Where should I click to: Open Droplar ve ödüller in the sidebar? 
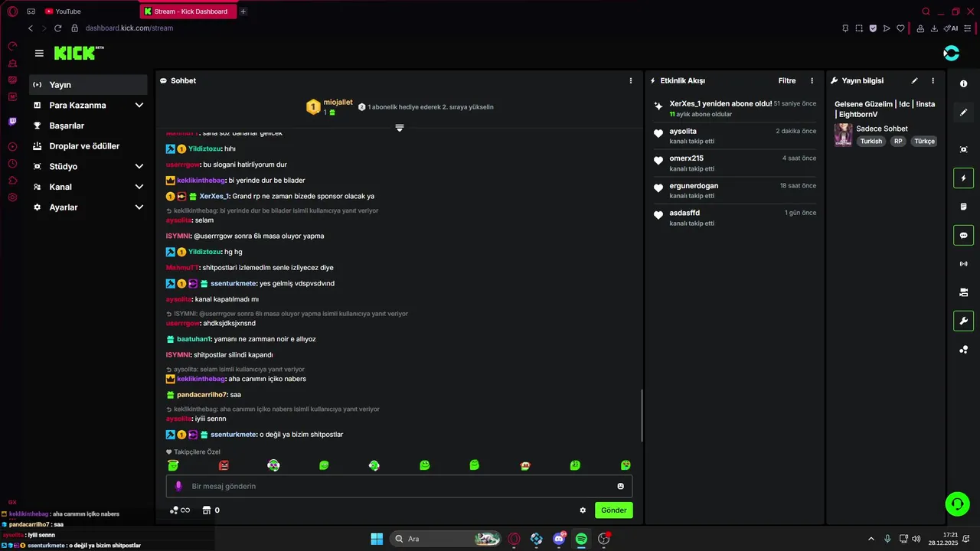[x=88, y=146]
